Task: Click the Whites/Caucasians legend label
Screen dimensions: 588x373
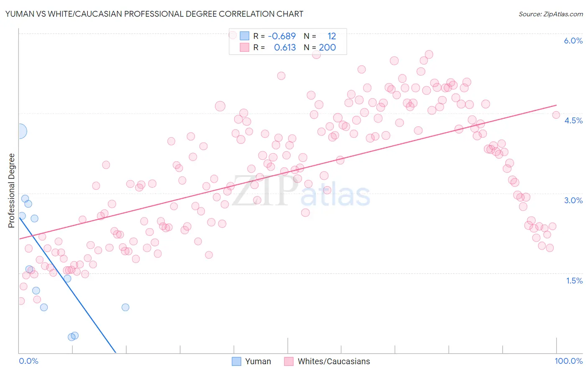Action: tap(334, 361)
